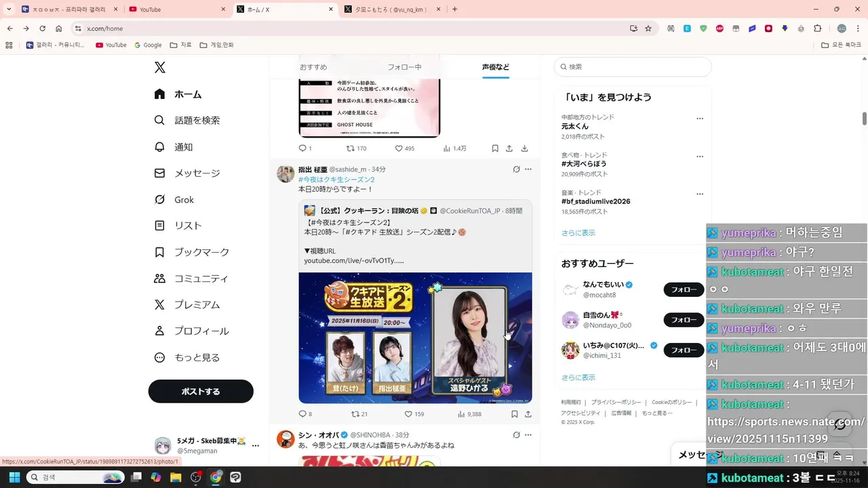Click hashtag #今夜はクキ生シーズン2

pos(336,180)
